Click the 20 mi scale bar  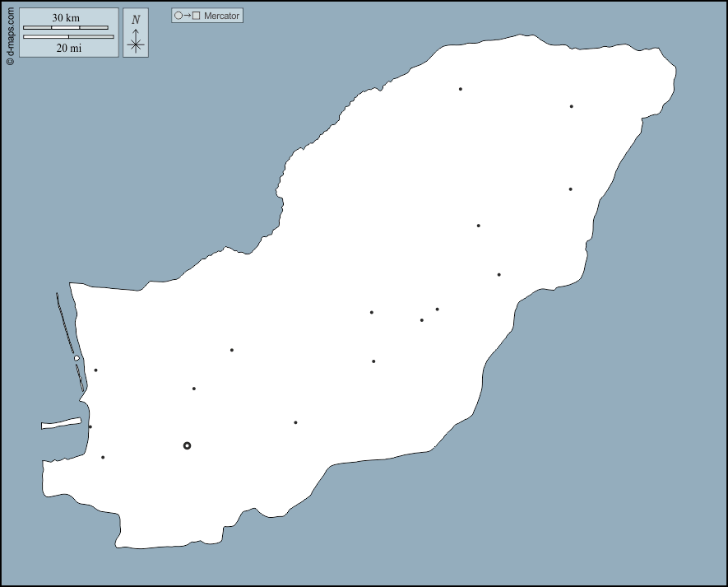point(68,37)
